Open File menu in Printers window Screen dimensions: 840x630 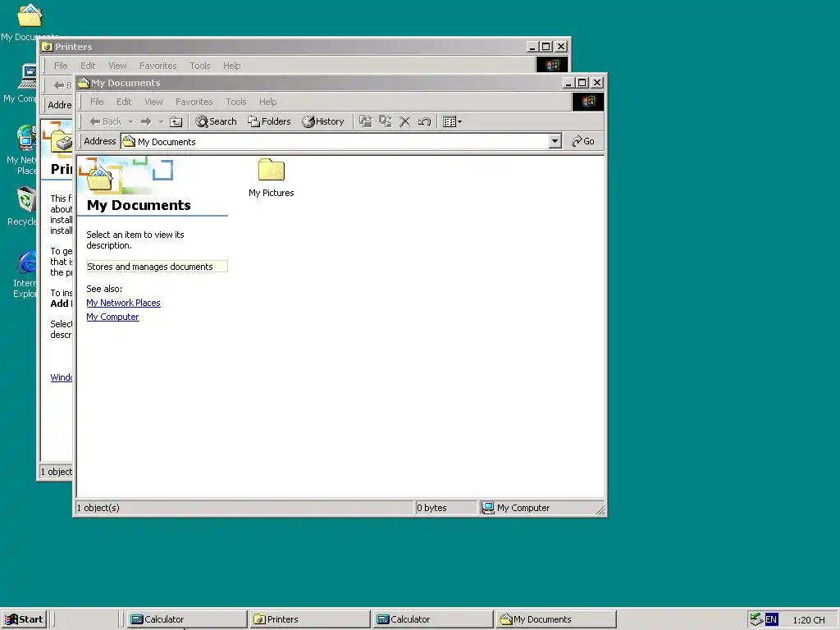(x=61, y=66)
